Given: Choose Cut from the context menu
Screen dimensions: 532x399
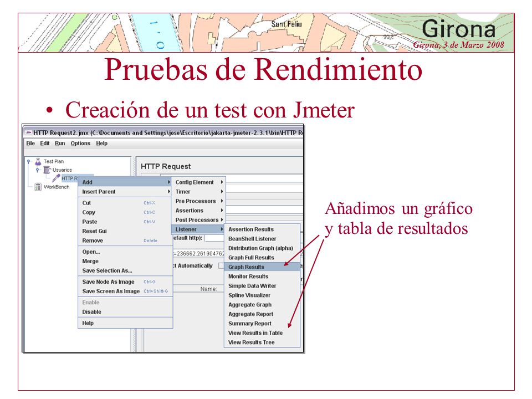Looking at the screenshot, I should [x=125, y=203].
